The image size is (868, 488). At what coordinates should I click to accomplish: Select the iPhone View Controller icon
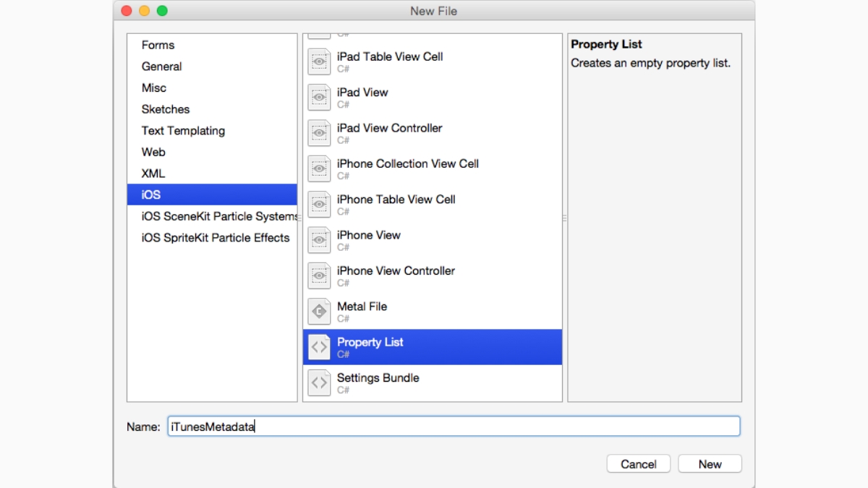pyautogui.click(x=319, y=276)
